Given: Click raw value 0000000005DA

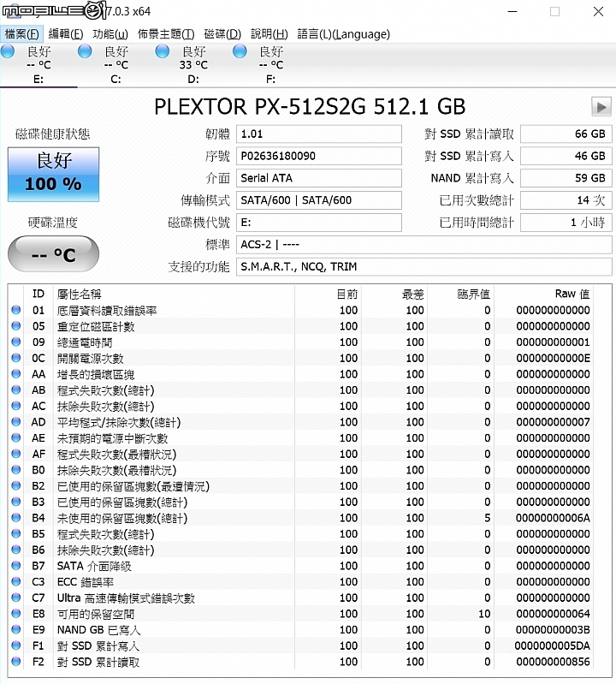Looking at the screenshot, I should [x=553, y=645].
